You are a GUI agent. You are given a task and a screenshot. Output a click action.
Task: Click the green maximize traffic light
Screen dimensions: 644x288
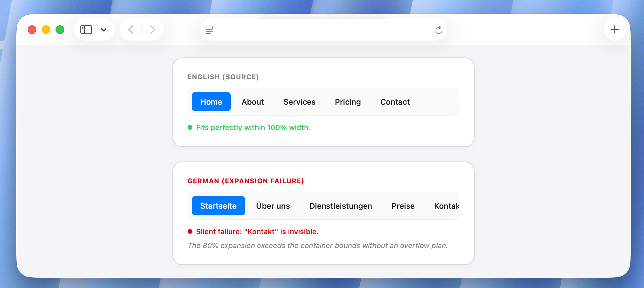click(60, 29)
